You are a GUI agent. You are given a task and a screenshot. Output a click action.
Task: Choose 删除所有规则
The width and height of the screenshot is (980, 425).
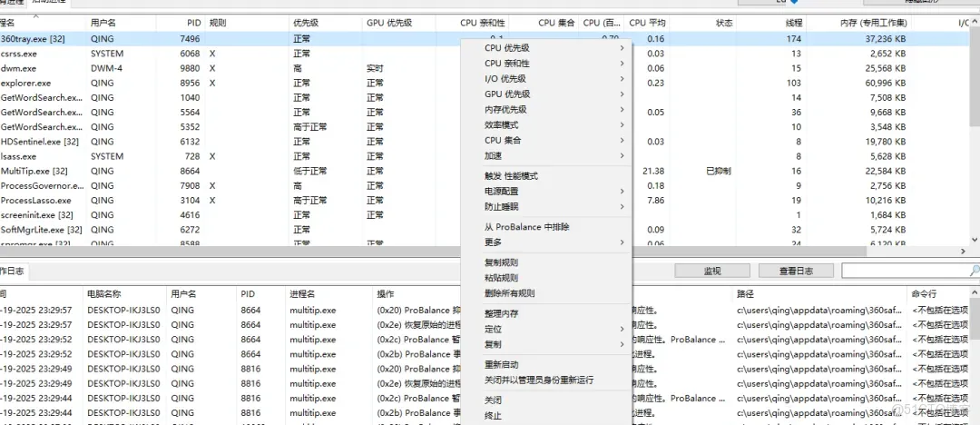coord(545,293)
